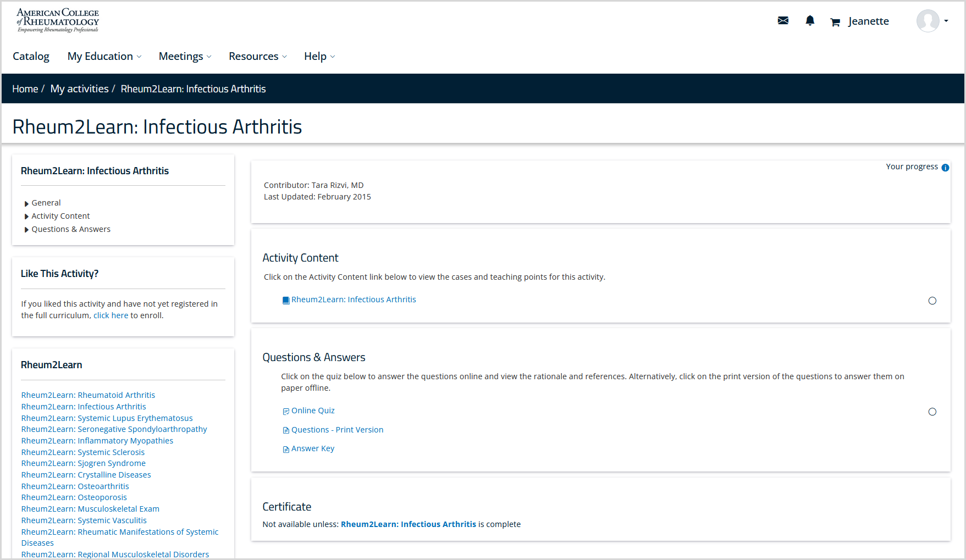Open Rheum2Learn: Rheumatoid Arthritis link
This screenshot has width=966, height=560.
[88, 395]
